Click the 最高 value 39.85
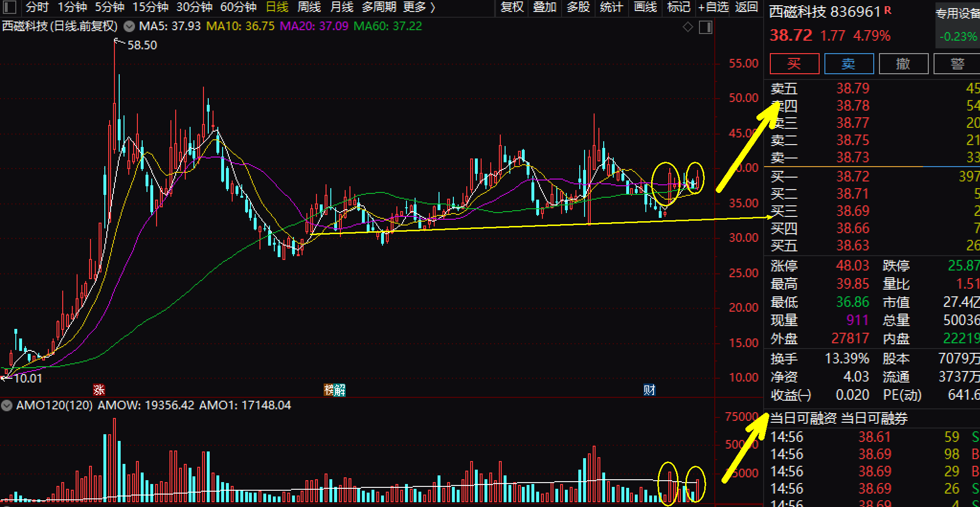 click(853, 284)
